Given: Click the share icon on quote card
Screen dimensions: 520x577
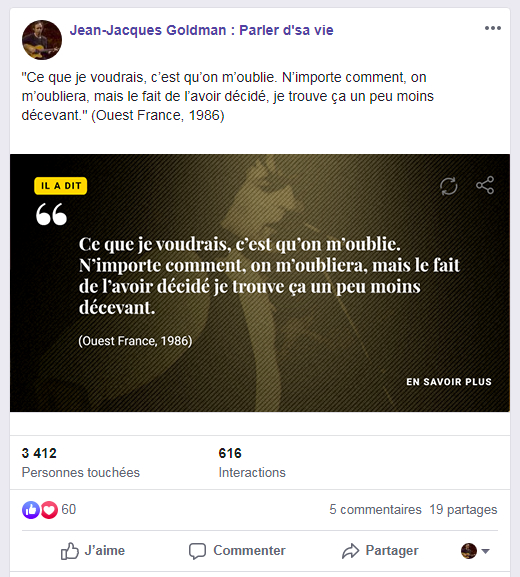Looking at the screenshot, I should coord(485,185).
